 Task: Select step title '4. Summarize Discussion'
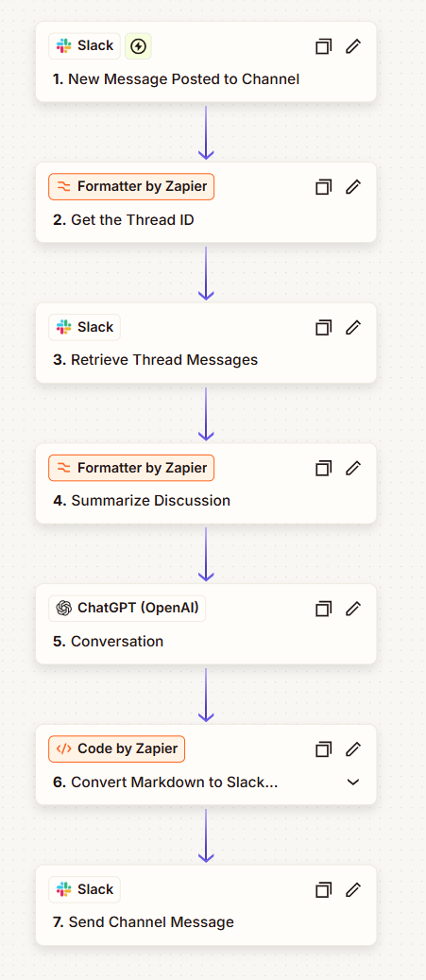tap(142, 501)
